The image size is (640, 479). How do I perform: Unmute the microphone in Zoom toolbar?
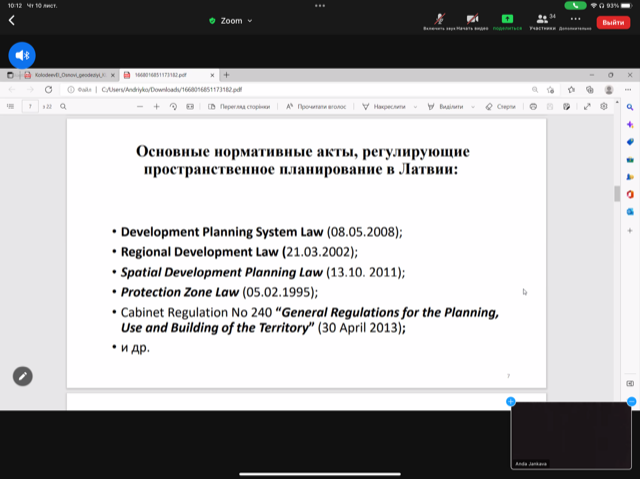point(439,22)
